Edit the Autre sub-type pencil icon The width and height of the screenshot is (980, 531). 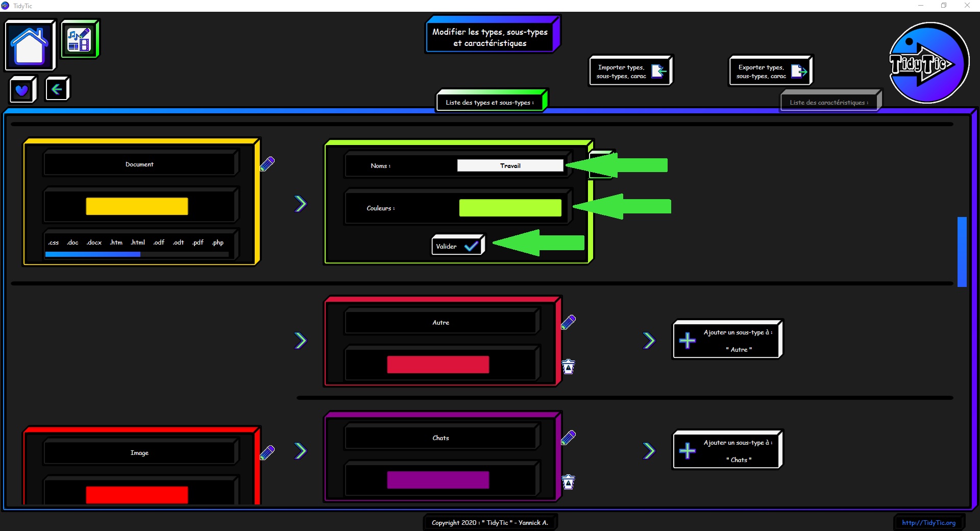(x=569, y=322)
